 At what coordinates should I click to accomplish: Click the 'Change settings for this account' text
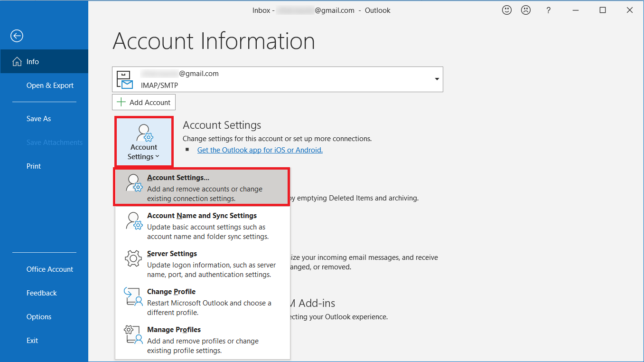coord(277,139)
